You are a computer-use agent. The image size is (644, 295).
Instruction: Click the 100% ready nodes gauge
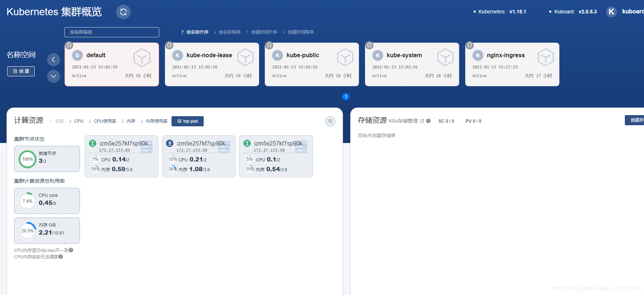pyautogui.click(x=27, y=159)
